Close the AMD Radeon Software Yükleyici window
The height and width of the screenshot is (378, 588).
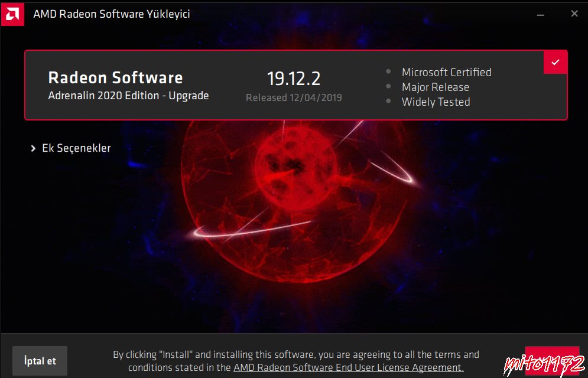[574, 14]
